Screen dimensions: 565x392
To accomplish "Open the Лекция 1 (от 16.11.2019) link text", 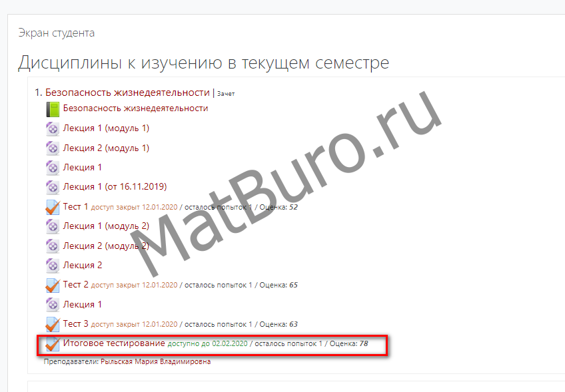I will click(115, 187).
